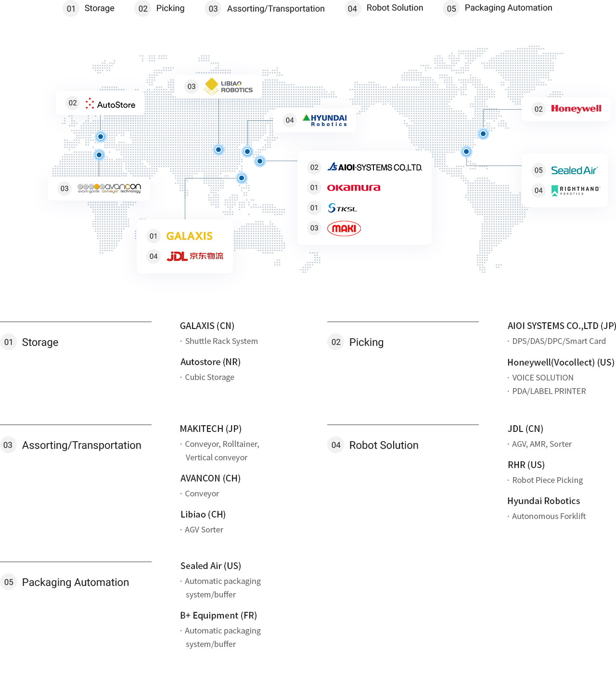This screenshot has width=616, height=697.
Task: Click the GALAXIS (CN) company name
Action: (x=207, y=326)
